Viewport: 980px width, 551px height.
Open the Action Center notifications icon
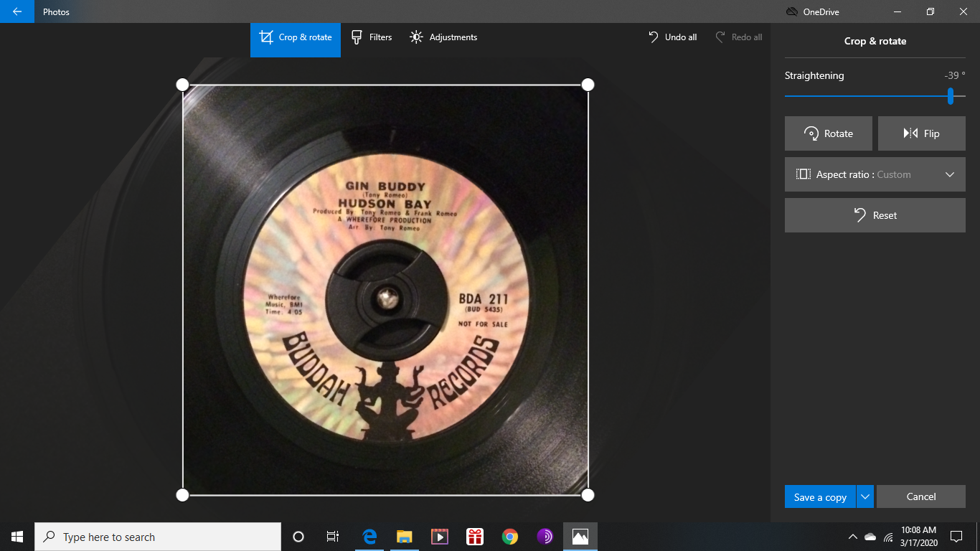(956, 537)
